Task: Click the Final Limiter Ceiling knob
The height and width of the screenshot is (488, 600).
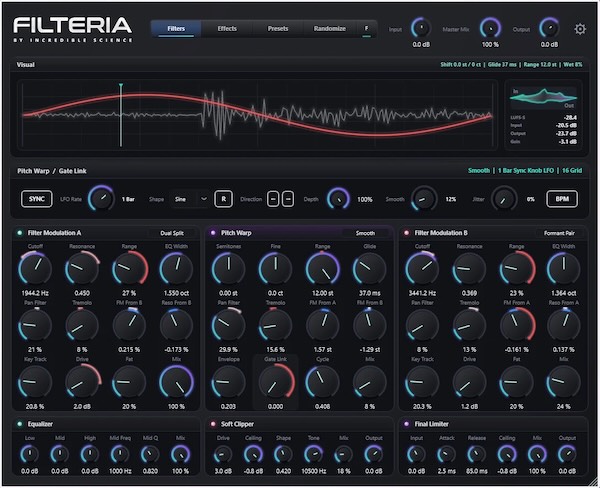Action: [507, 454]
